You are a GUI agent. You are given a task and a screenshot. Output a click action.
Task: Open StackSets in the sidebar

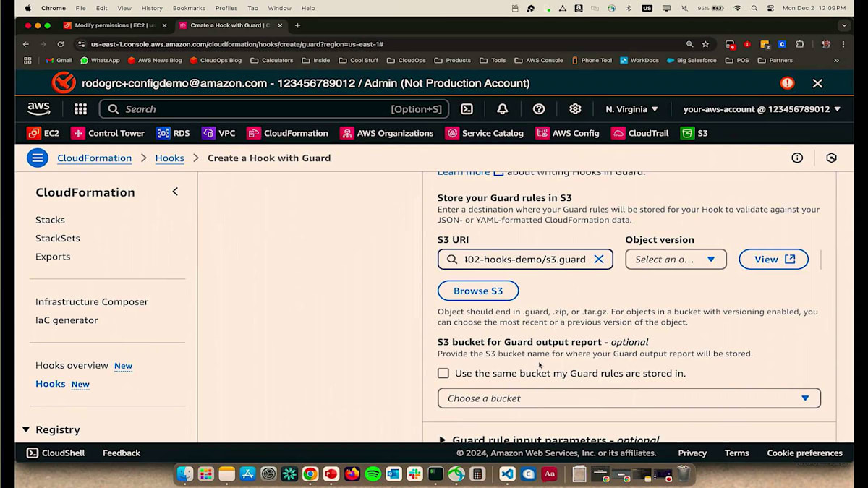pos(58,238)
